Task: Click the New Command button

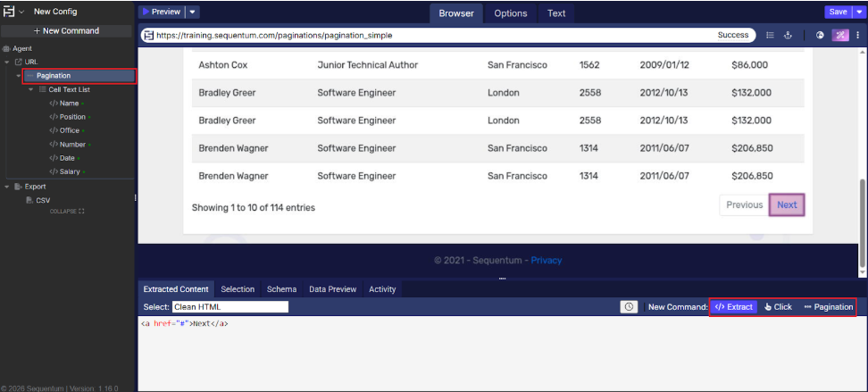Action: (66, 30)
